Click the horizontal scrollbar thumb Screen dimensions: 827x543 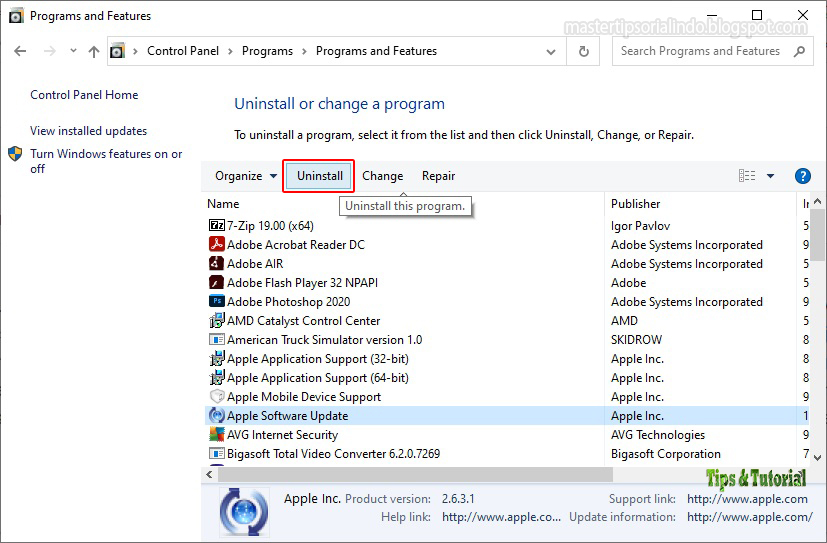(416, 474)
